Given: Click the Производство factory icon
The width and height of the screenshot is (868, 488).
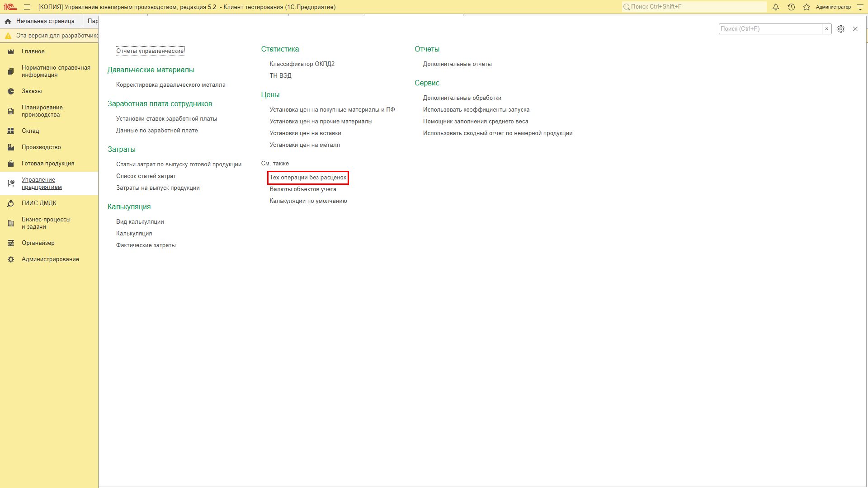Looking at the screenshot, I should [11, 147].
